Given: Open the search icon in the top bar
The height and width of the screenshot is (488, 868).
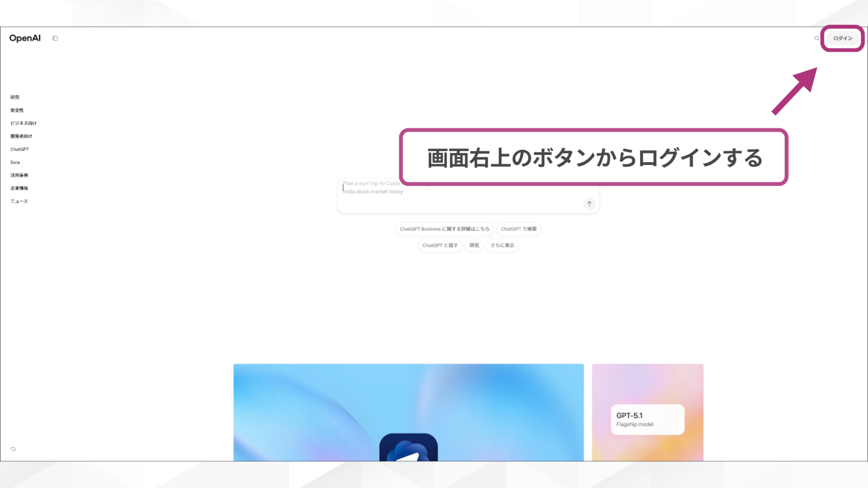Looking at the screenshot, I should (x=816, y=38).
